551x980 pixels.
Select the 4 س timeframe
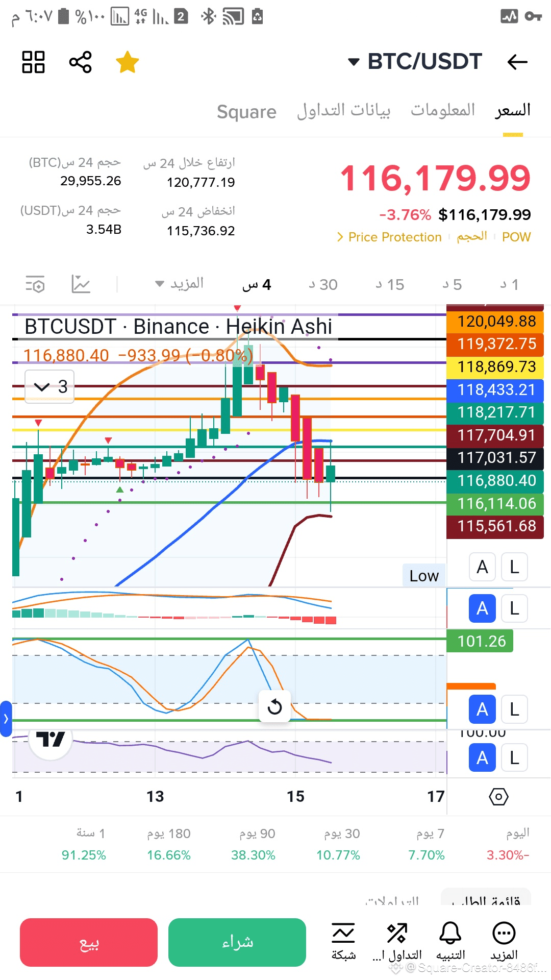(x=257, y=285)
